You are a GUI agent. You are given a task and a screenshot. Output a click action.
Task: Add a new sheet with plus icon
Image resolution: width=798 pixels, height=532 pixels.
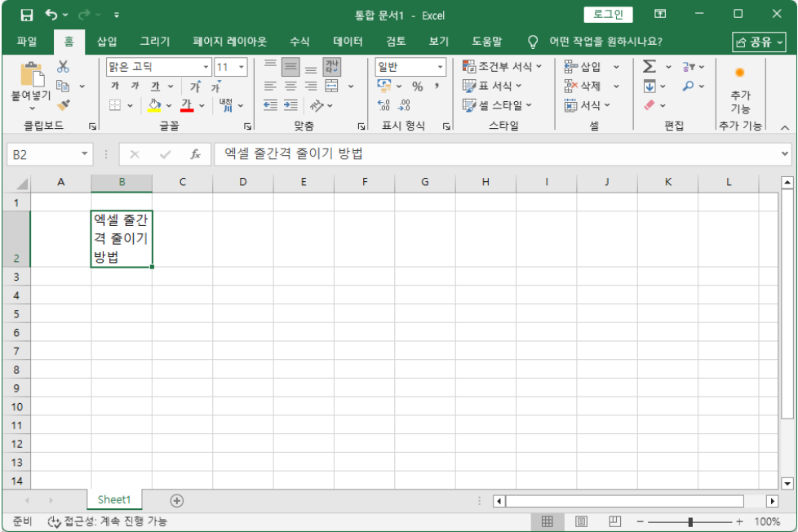(176, 500)
